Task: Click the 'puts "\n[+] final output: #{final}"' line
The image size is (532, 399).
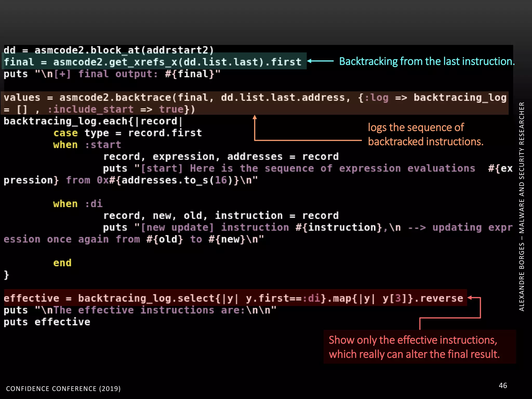Action: coord(112,74)
